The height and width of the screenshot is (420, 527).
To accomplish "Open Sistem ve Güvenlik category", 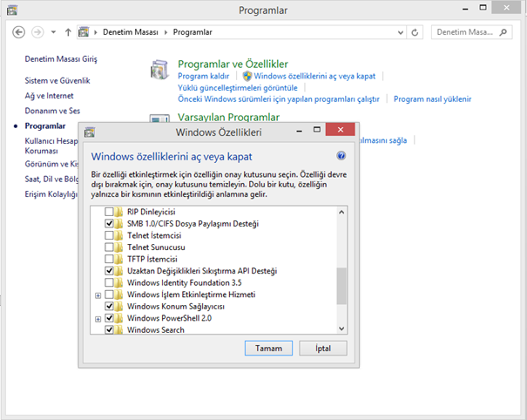I will pos(57,81).
